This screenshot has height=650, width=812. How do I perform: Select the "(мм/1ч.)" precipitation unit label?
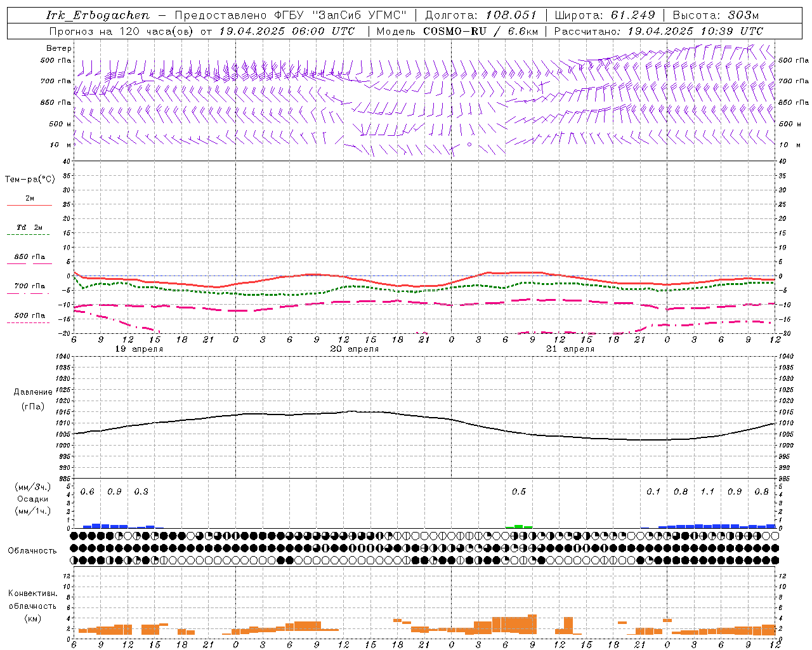(33, 511)
